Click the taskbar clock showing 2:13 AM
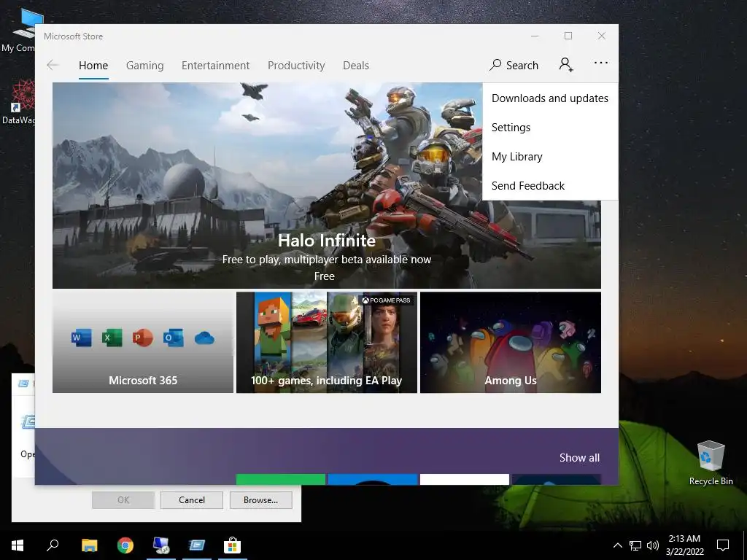The image size is (747, 560). pos(684,545)
